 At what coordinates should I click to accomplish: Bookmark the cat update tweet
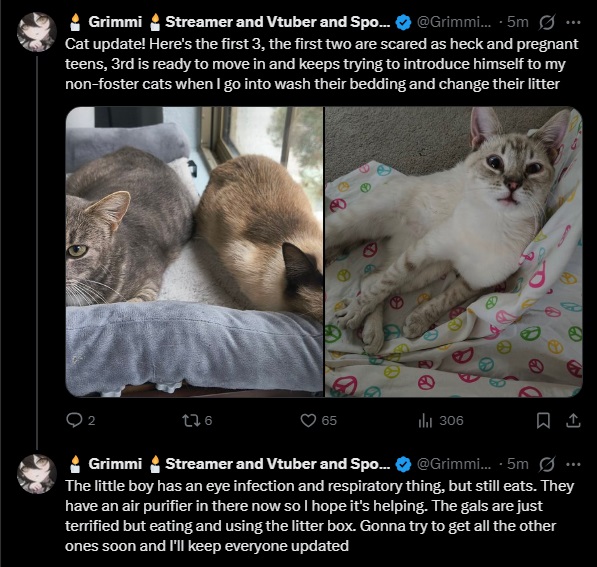543,420
